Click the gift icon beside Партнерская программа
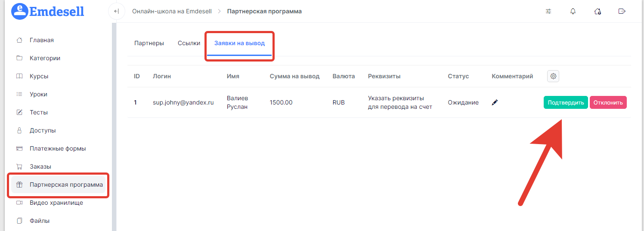This screenshot has height=231, width=644. [19, 185]
